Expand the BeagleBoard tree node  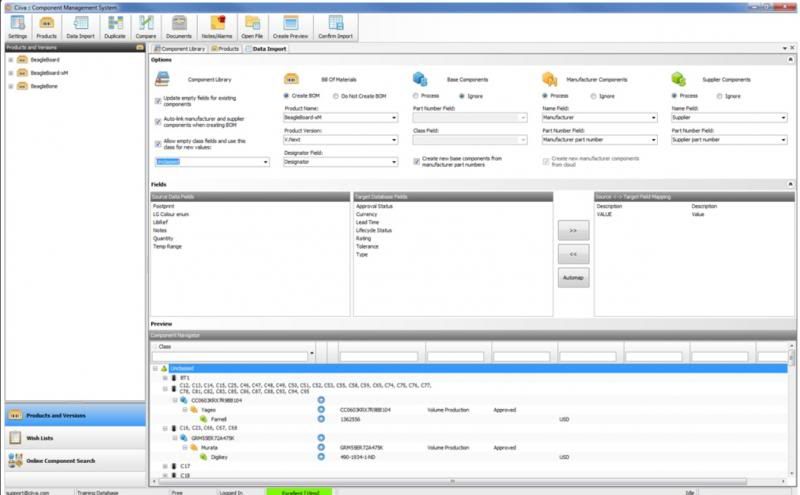11,60
